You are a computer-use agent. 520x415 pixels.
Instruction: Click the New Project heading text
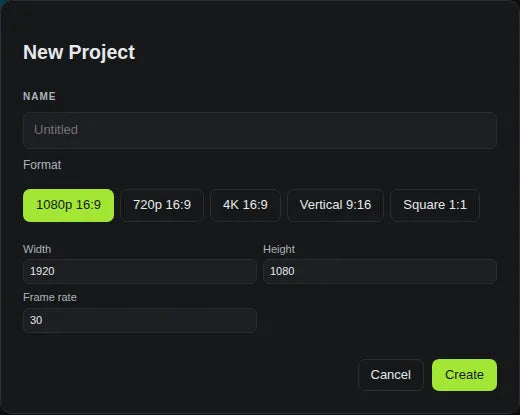click(79, 53)
